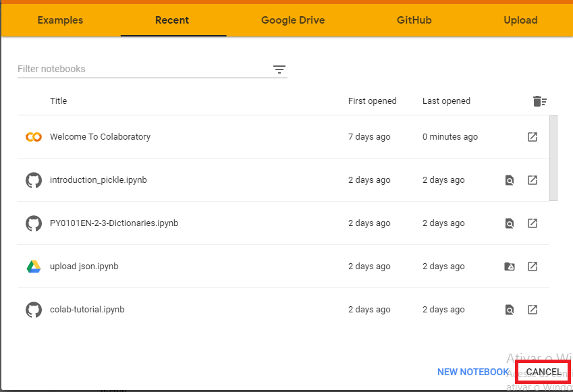Open the filter options icon
This screenshot has width=573, height=392.
point(279,69)
